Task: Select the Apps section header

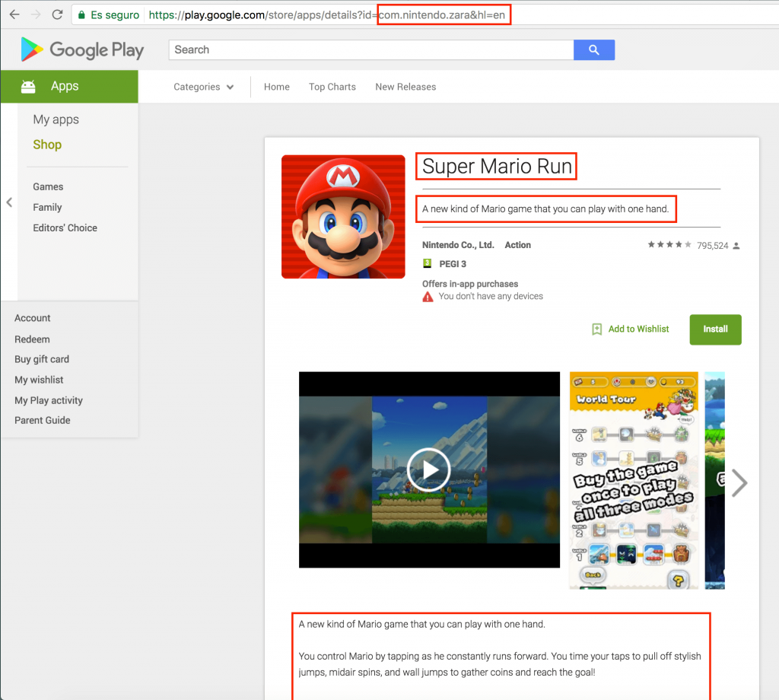Action: click(69, 87)
